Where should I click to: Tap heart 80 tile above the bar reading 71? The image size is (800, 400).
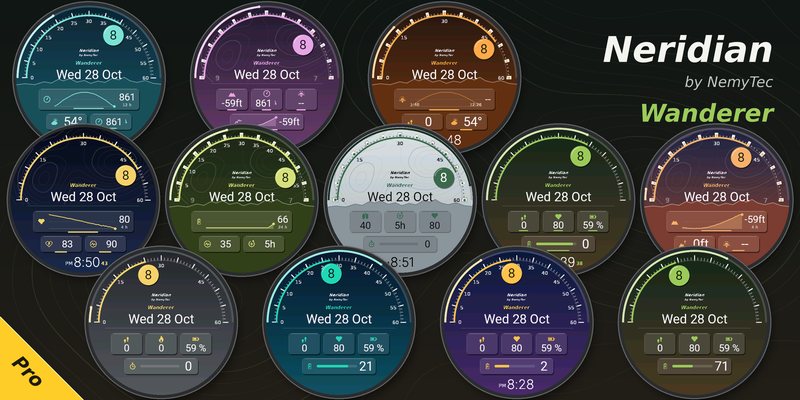pyautogui.click(x=694, y=344)
